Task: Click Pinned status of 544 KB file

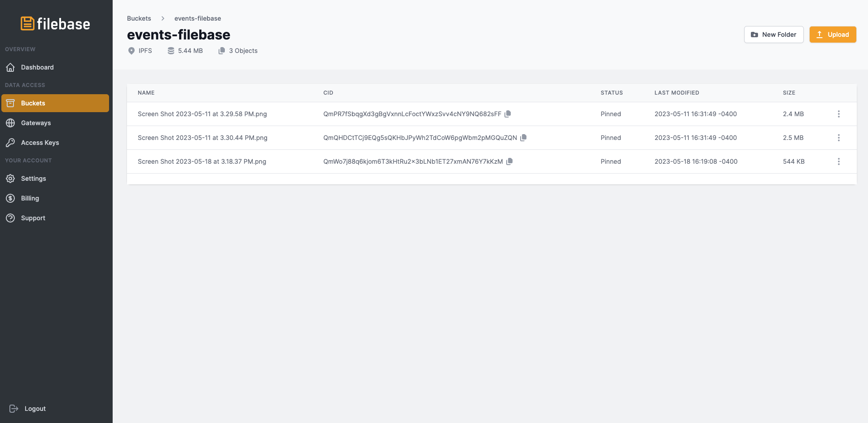Action: coord(611,161)
